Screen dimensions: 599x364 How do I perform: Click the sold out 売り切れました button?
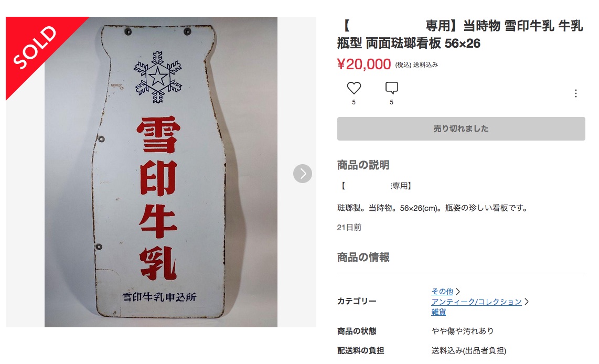pyautogui.click(x=461, y=129)
